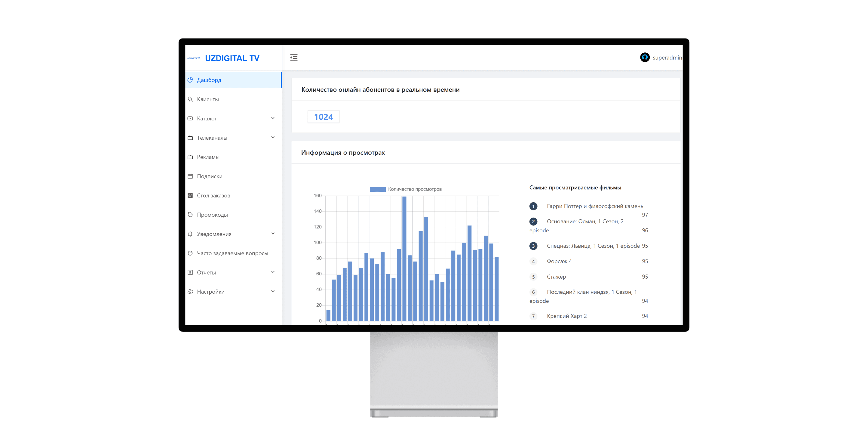The height and width of the screenshot is (440, 868).
Task: Click Самые просматриваемые фильмы heading
Action: 575,187
